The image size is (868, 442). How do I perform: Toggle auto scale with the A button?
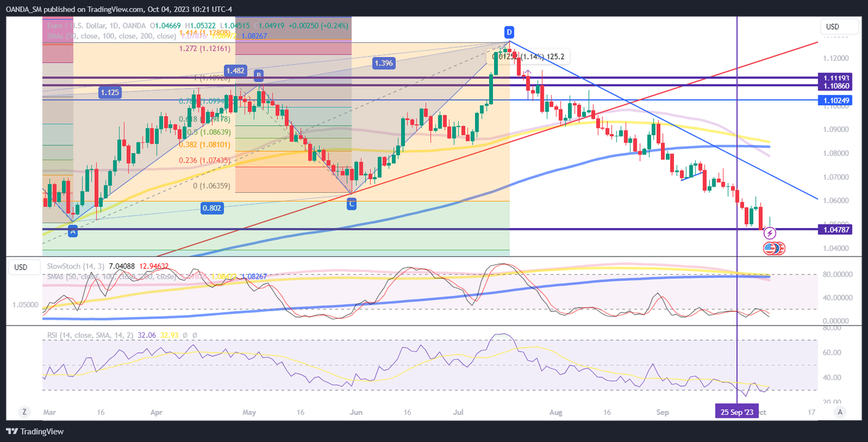click(840, 412)
